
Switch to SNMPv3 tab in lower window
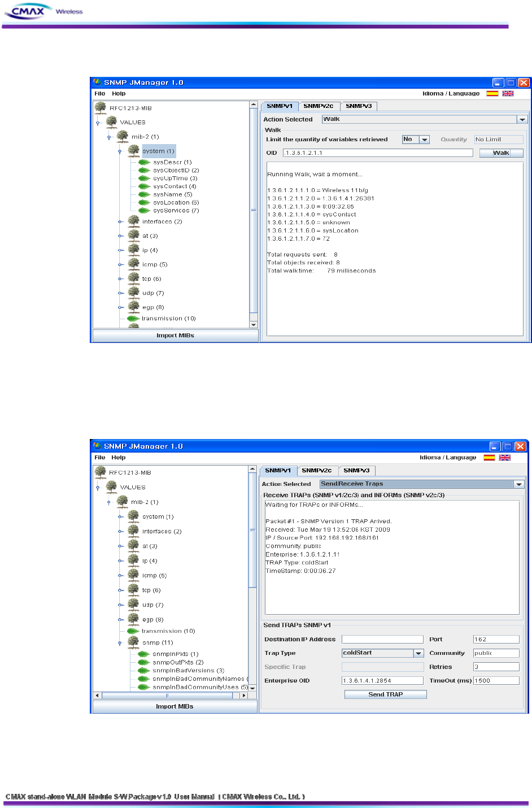[356, 471]
